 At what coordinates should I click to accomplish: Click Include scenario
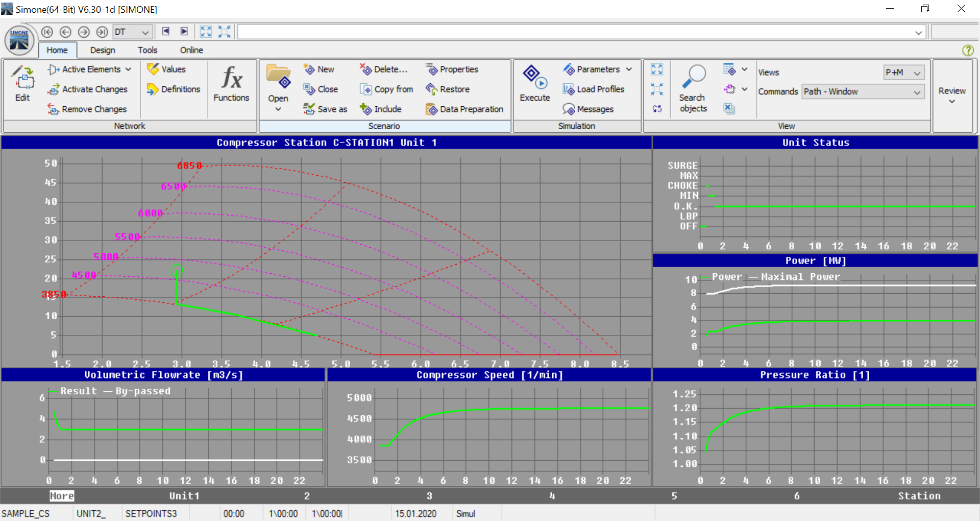coord(380,109)
